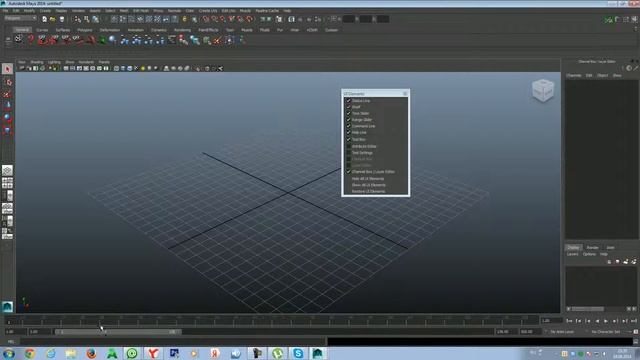640x360 pixels.
Task: Activate the Move tool in toolbox
Action: (x=7, y=106)
